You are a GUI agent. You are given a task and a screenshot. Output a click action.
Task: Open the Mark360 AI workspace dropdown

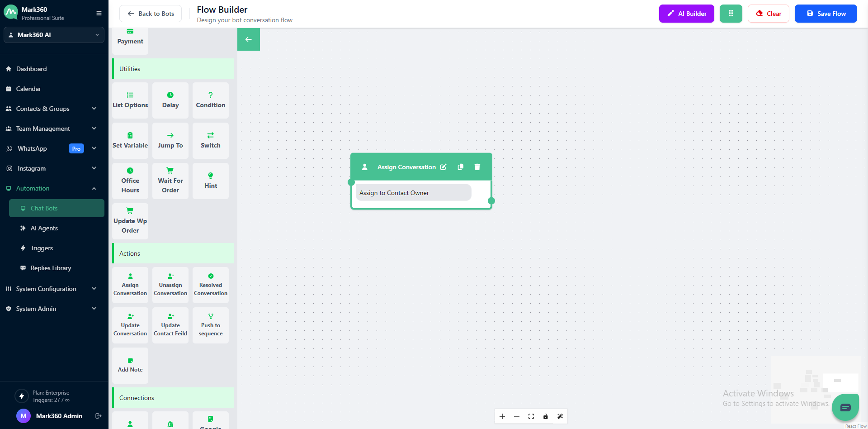point(54,35)
